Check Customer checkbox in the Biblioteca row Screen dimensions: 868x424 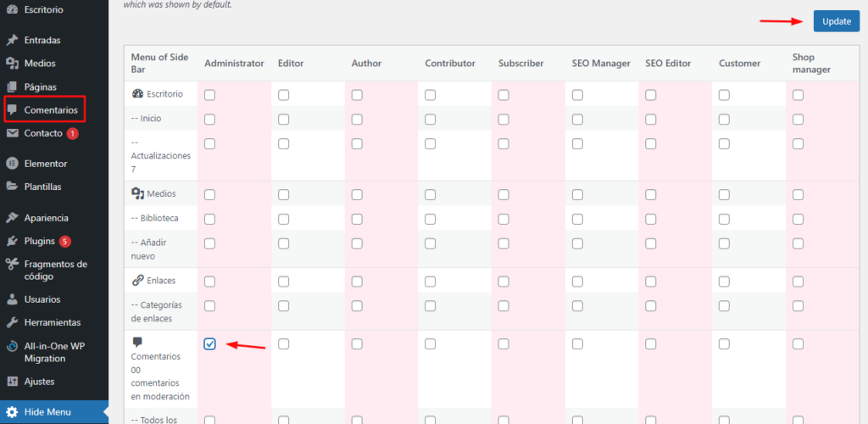(x=724, y=219)
